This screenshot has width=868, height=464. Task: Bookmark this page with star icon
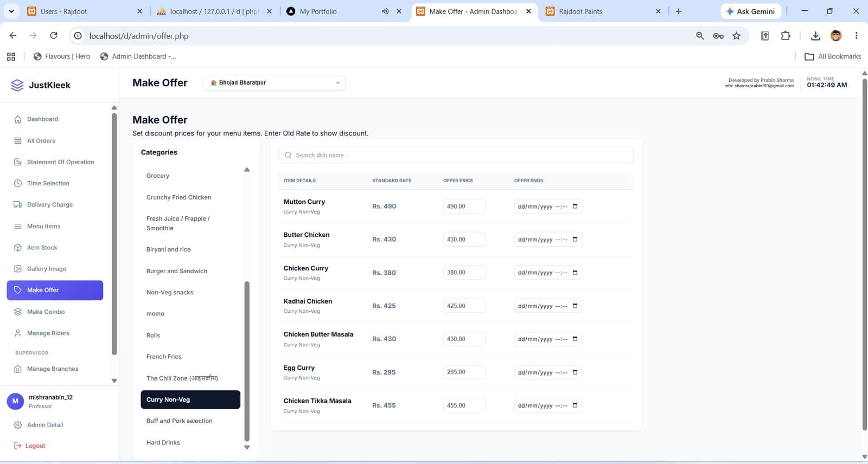[x=736, y=36]
